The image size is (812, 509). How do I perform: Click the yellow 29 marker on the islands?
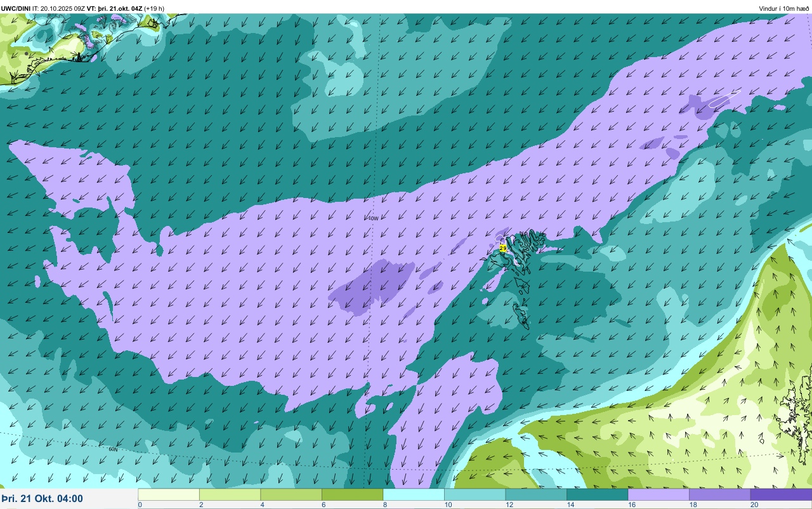tap(503, 248)
